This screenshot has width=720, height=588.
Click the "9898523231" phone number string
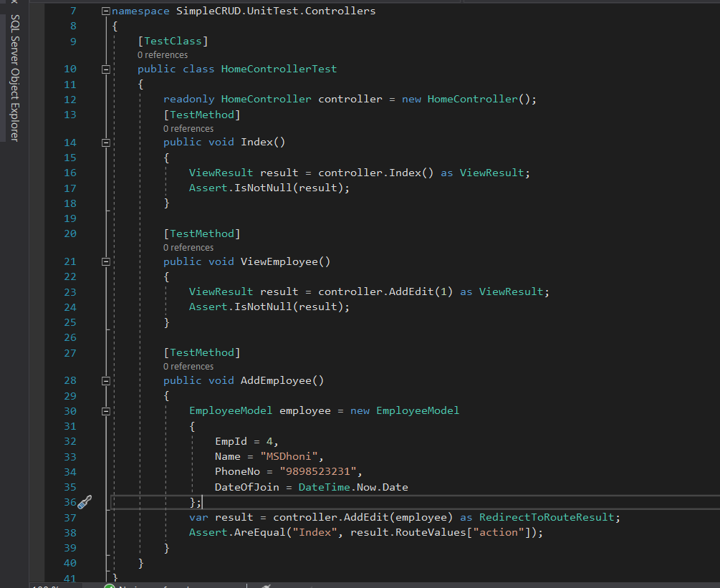pos(317,472)
